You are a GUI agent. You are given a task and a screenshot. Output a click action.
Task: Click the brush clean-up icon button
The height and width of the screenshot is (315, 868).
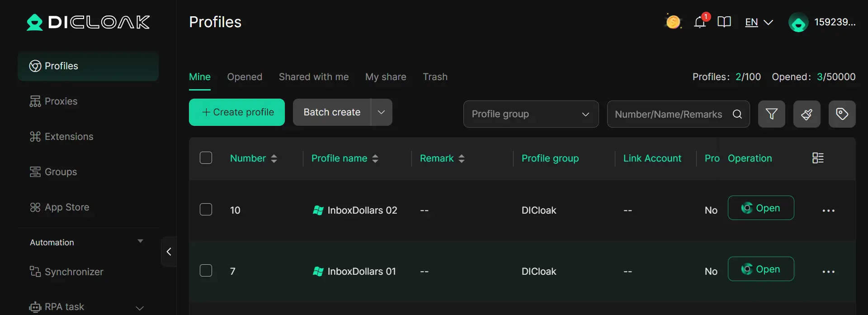pyautogui.click(x=807, y=114)
